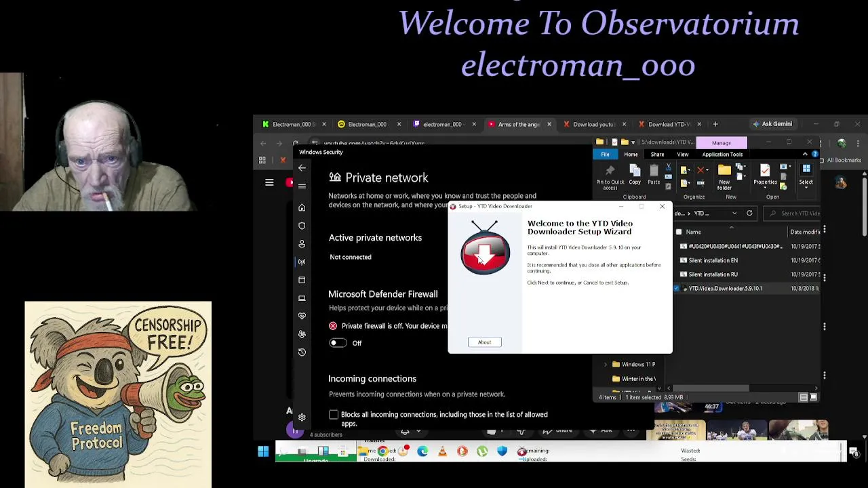Screen dimensions: 868x488
Task: Open new browser tab with plus button
Action: pyautogui.click(x=715, y=124)
